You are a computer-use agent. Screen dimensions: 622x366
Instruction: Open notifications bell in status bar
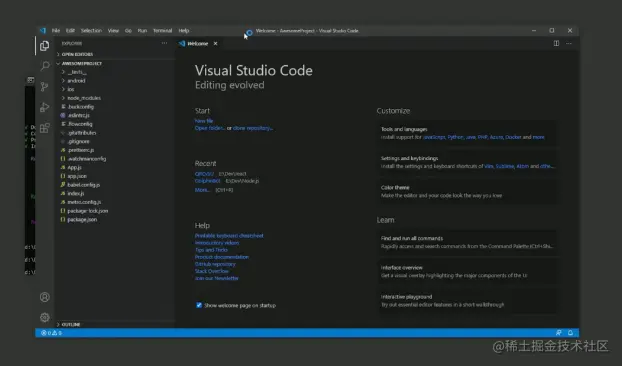pyautogui.click(x=570, y=333)
